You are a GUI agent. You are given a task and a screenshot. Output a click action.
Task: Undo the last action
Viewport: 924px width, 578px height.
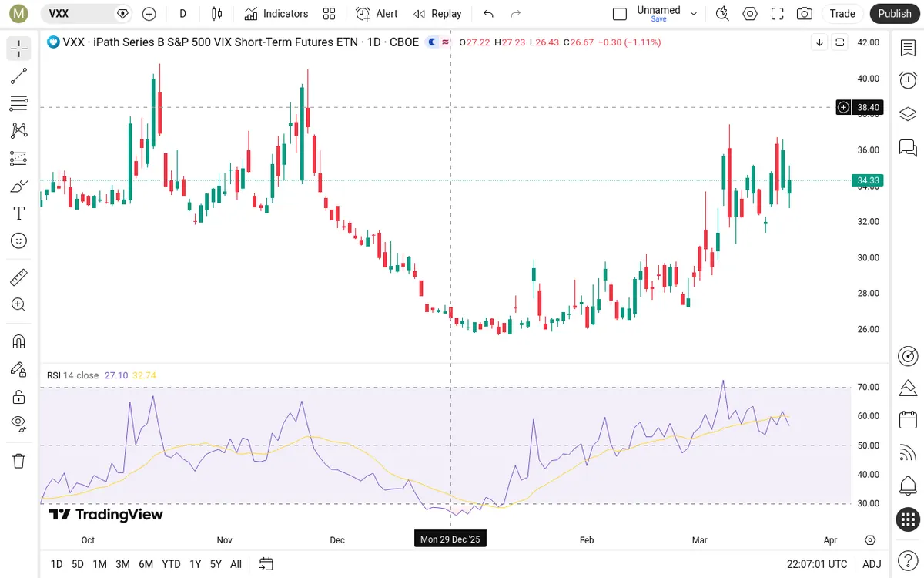pos(488,13)
